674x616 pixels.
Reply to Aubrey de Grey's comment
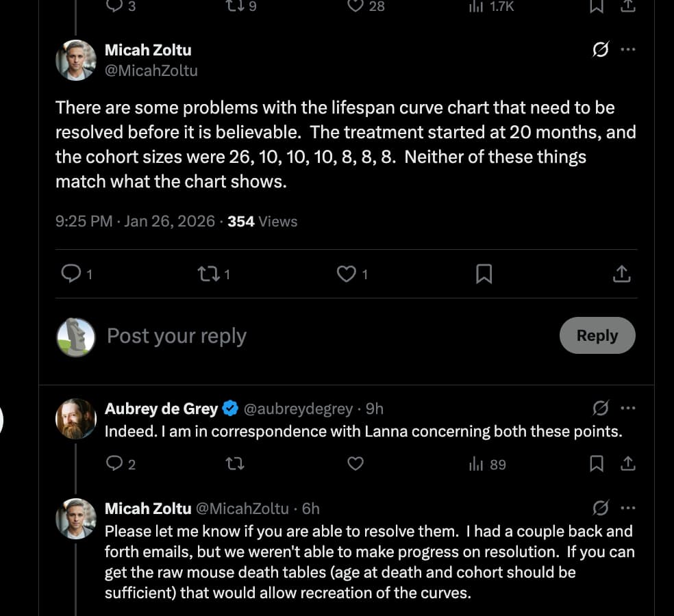pyautogui.click(x=114, y=464)
